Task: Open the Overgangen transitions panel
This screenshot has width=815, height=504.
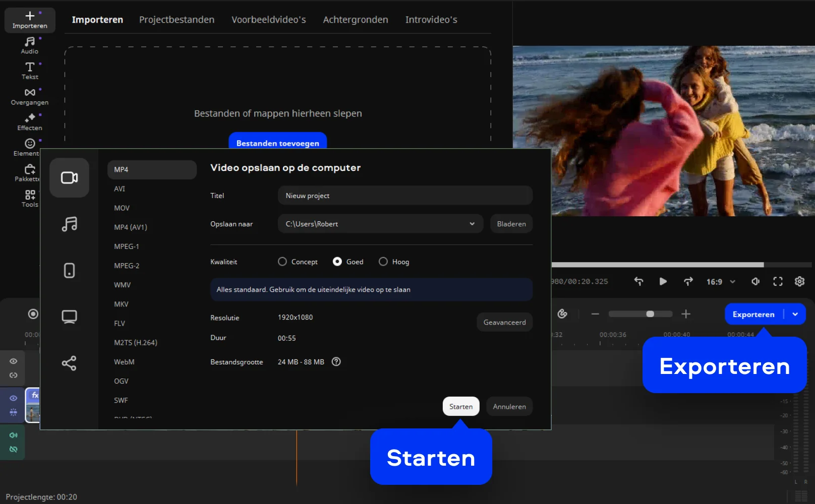Action: tap(30, 96)
